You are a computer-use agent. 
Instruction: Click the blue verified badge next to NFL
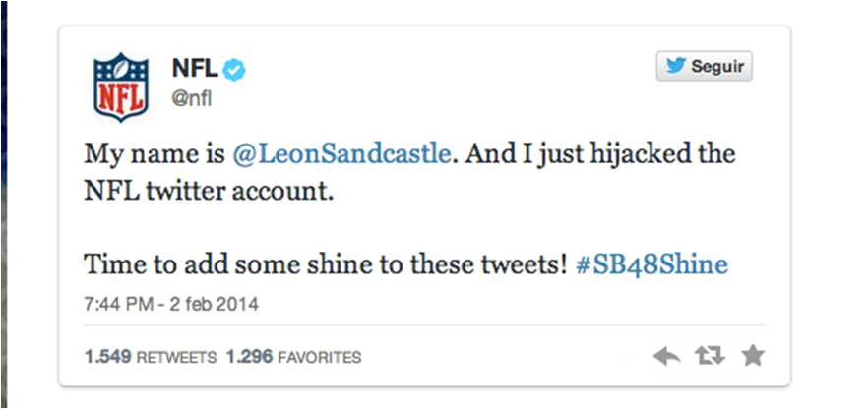coord(233,70)
